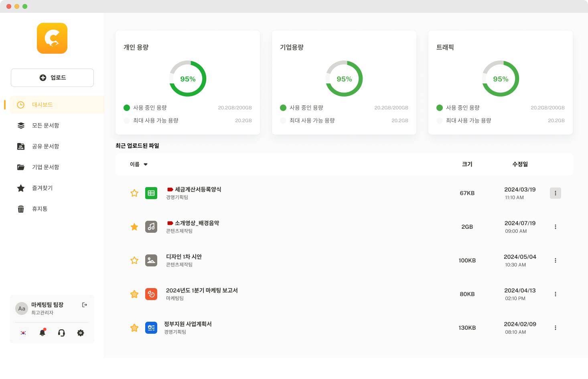Open file name 세금계산서등록양식
Image resolution: width=588 pixels, height=379 pixels.
(x=198, y=189)
